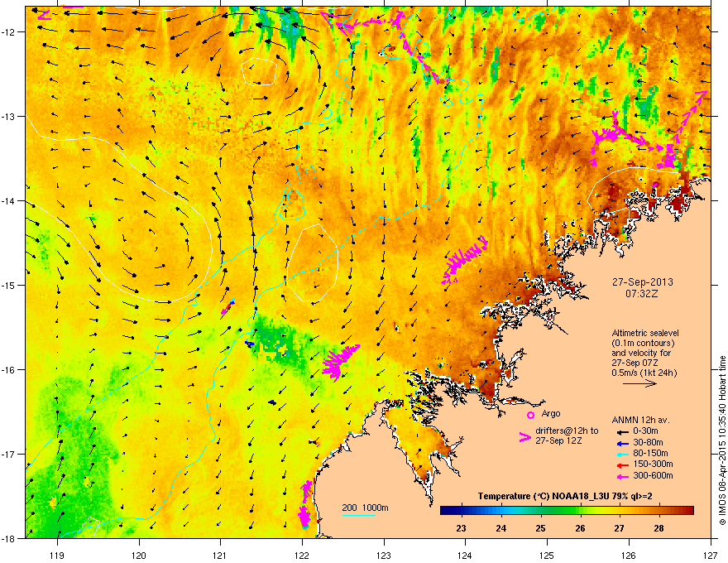The width and height of the screenshot is (728, 563).
Task: Click the 25 label under the colour bar
Action: pyautogui.click(x=540, y=528)
